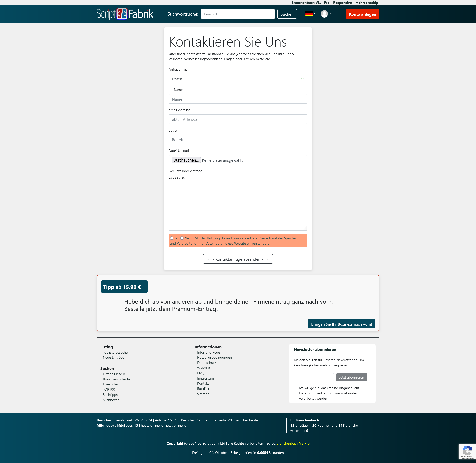Viewport: 476px width, 463px height.
Task: Open the Widerruf link
Action: (x=204, y=368)
